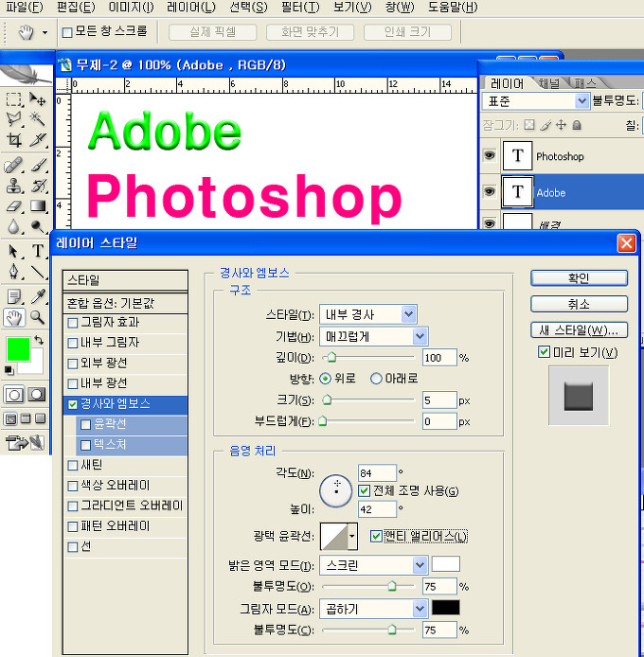Open 레이어(L) menu
This screenshot has height=657, width=644.
coord(191,8)
